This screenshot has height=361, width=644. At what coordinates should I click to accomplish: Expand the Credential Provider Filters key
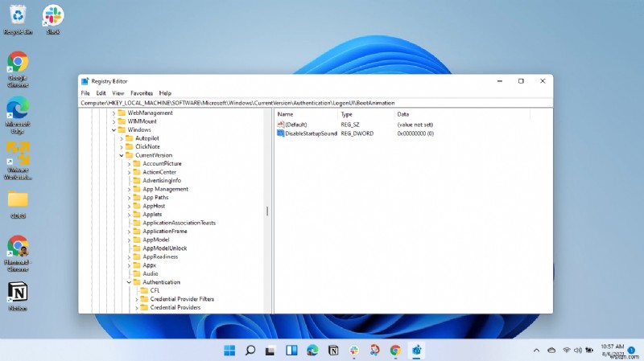[137, 299]
